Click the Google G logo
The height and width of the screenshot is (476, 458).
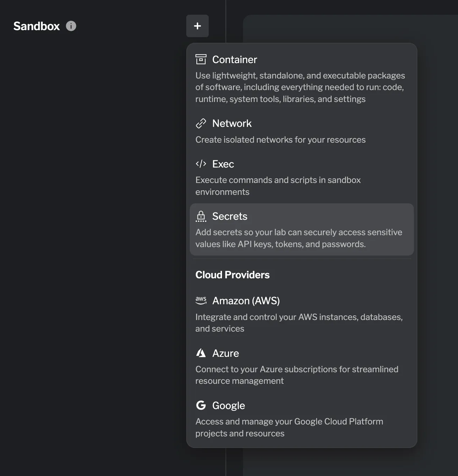click(x=201, y=405)
